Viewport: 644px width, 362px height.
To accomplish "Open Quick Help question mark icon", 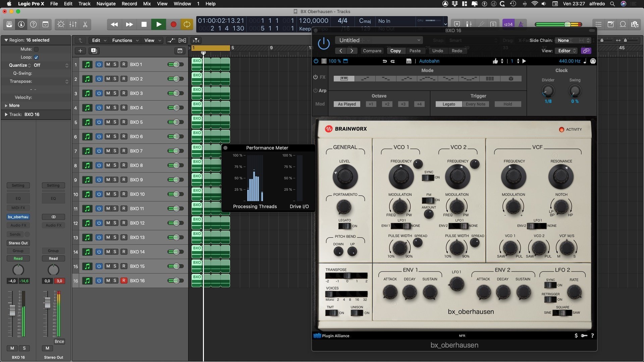I will click(x=33, y=24).
